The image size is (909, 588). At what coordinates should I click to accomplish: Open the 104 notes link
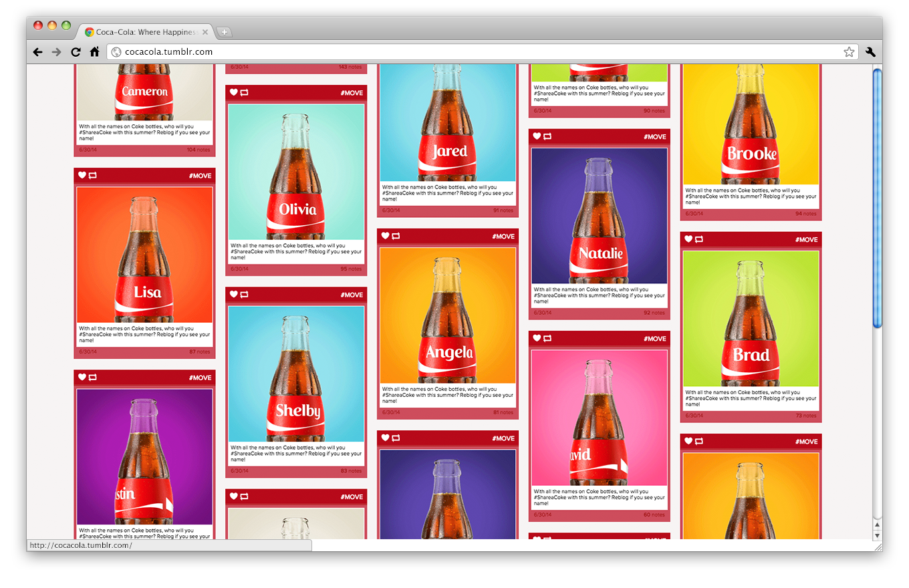(199, 150)
